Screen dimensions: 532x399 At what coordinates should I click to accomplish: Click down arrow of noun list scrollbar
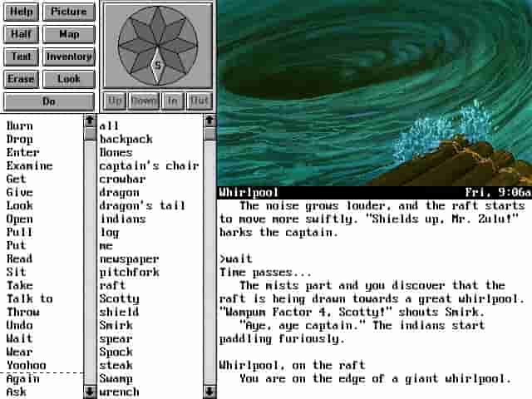209,392
